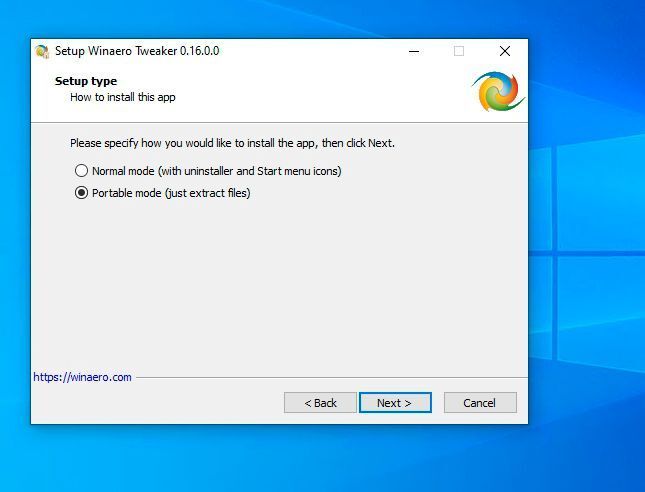Click the 'Setup type' heading

pos(86,81)
